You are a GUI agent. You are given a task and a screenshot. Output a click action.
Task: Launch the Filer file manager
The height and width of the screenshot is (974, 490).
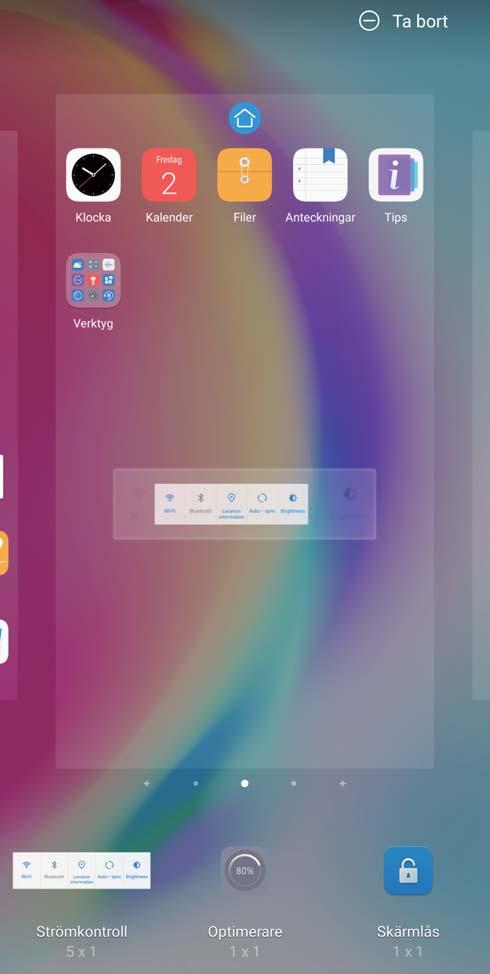[245, 175]
